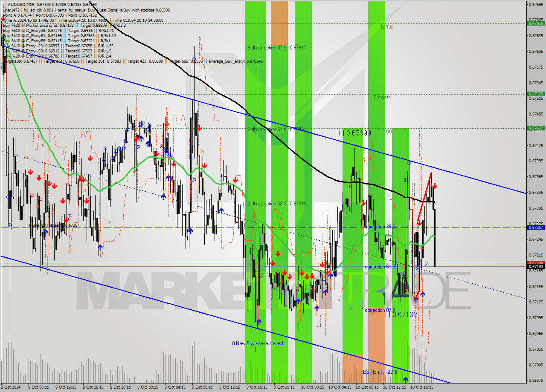The width and height of the screenshot is (546, 392).
Task: Click the blue 0.67267 price tag
Action: coord(535,227)
